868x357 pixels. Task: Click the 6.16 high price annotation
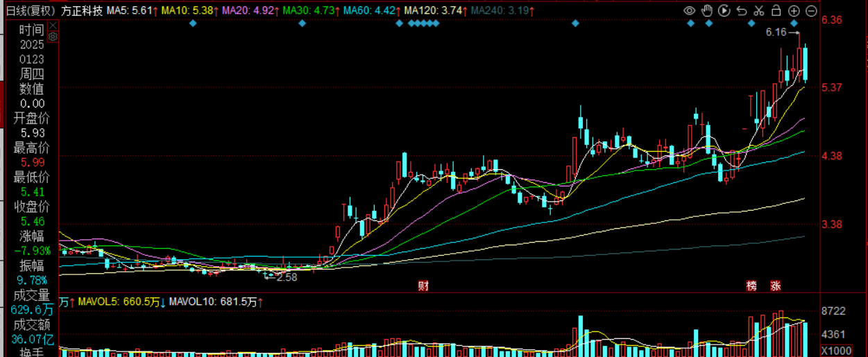pyautogui.click(x=776, y=32)
